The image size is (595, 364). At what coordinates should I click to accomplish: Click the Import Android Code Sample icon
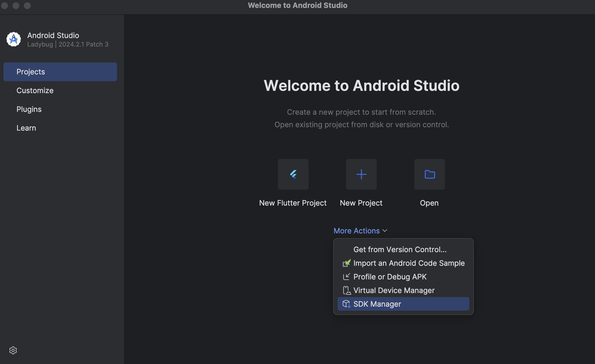coord(346,263)
